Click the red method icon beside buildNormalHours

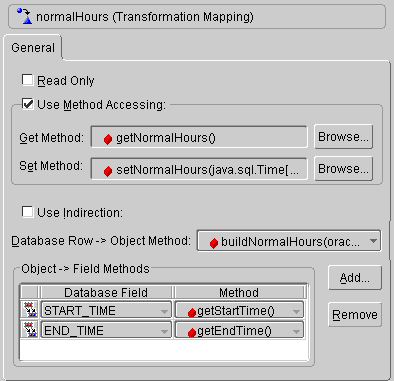214,243
